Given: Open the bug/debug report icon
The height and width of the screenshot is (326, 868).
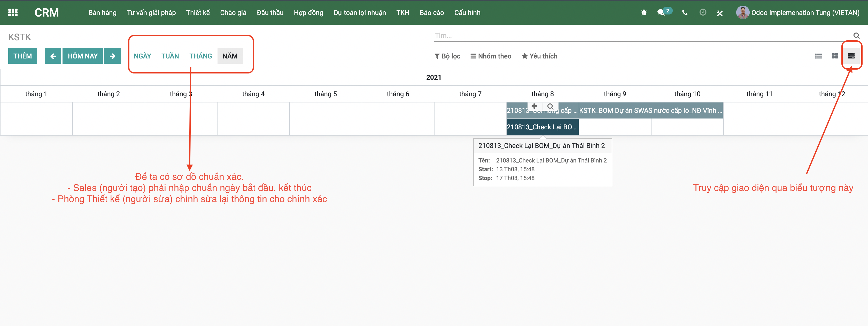Looking at the screenshot, I should pyautogui.click(x=644, y=12).
